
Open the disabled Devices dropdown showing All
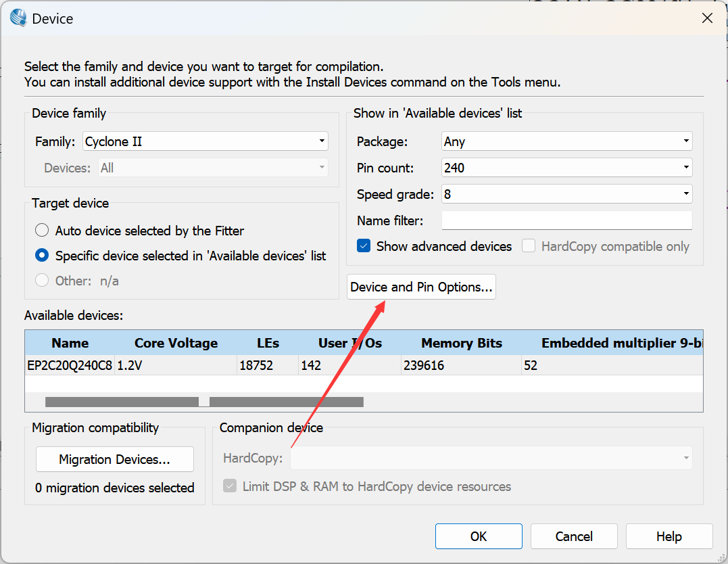click(213, 168)
